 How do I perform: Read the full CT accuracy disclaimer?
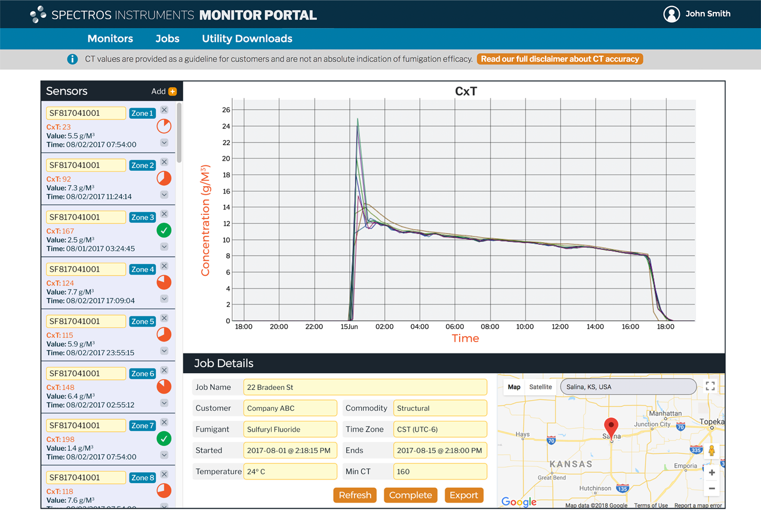[x=560, y=59]
